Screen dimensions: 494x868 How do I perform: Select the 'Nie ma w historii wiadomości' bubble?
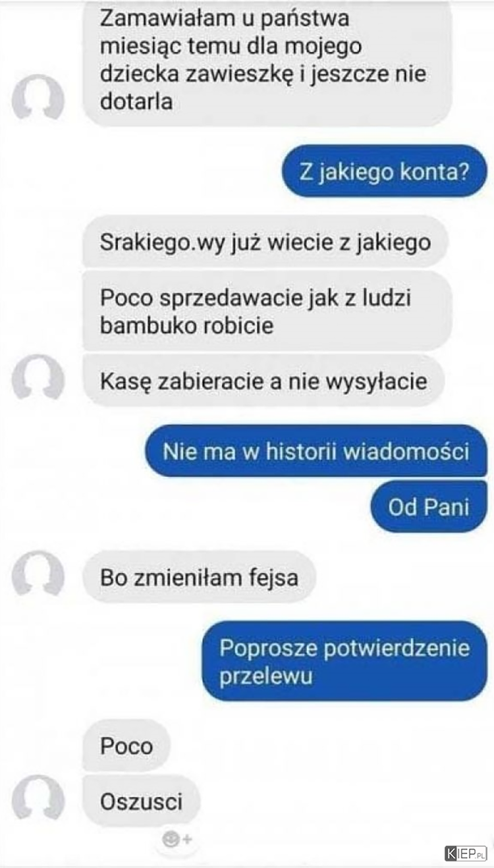click(316, 451)
